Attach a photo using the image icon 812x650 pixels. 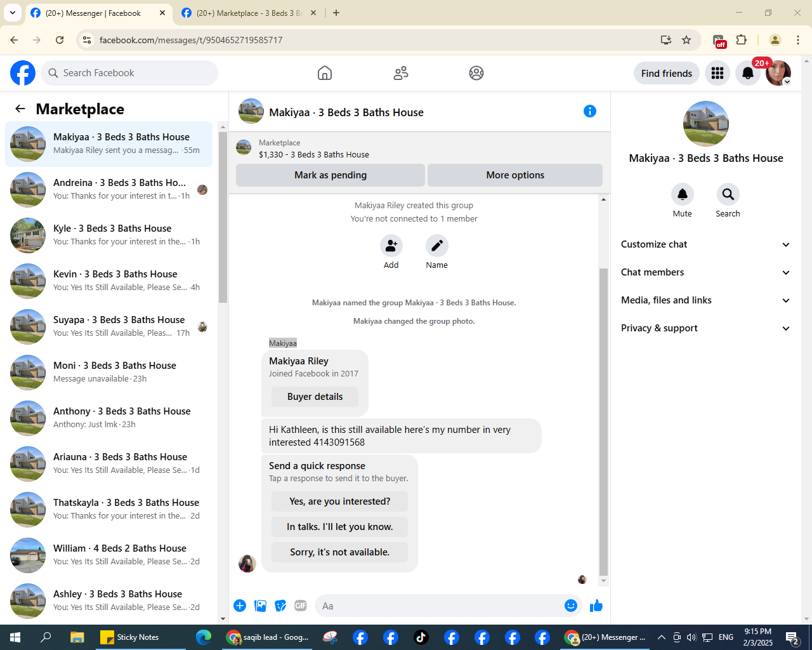(260, 606)
